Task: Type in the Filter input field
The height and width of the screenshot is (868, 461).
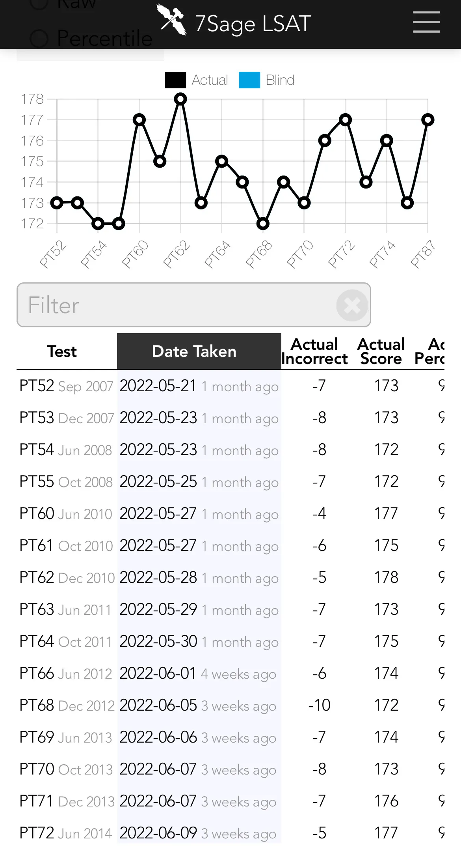Action: (x=177, y=305)
